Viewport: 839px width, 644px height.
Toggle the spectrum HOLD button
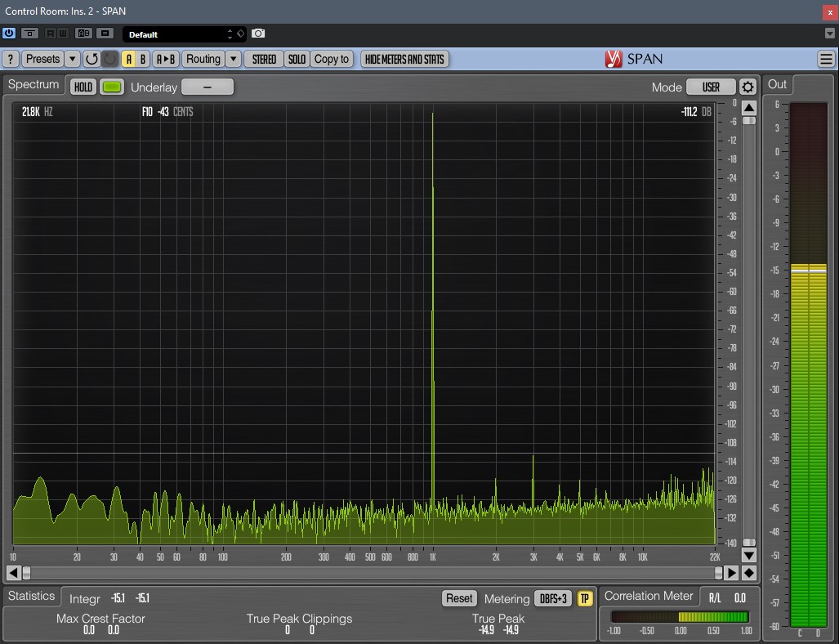coord(83,87)
